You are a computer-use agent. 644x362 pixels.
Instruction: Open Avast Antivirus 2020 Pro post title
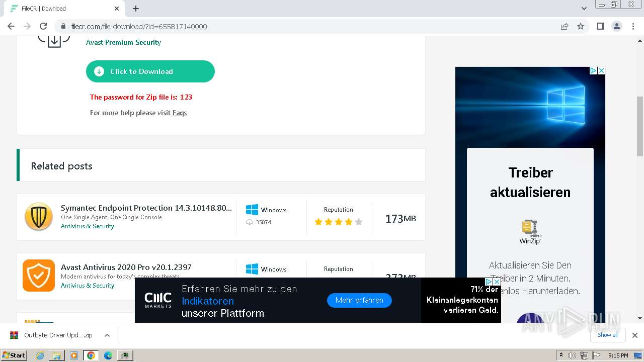126,267
